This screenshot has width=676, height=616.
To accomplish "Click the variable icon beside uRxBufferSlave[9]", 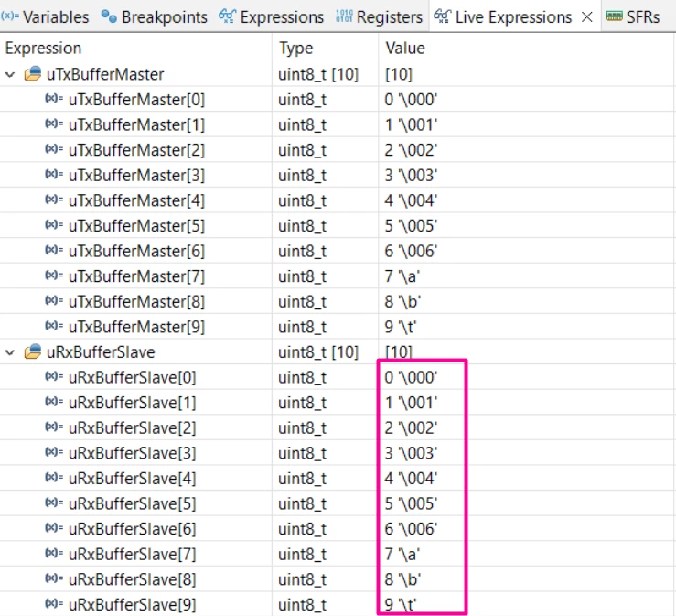I will click(54, 603).
